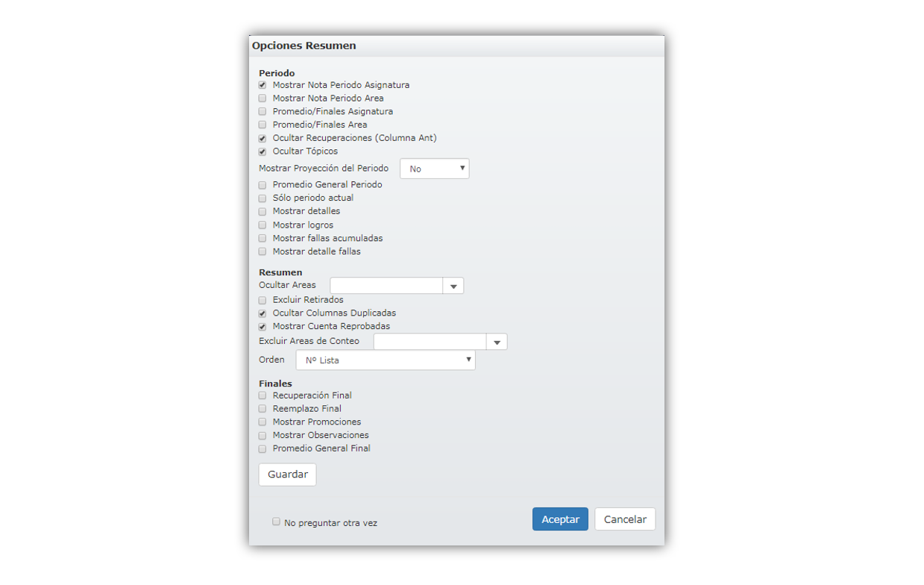Check Promedio/Finales Asignatura option
This screenshot has height=585, width=924.
(263, 112)
